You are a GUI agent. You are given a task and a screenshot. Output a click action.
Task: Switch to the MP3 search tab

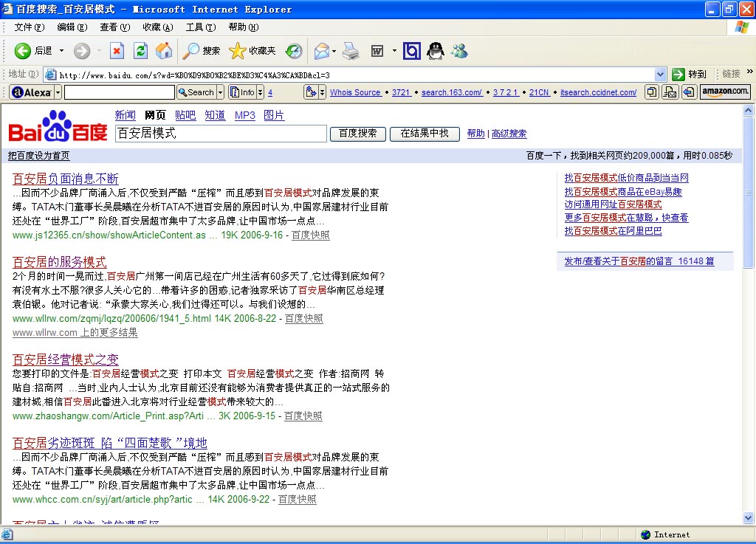point(245,116)
